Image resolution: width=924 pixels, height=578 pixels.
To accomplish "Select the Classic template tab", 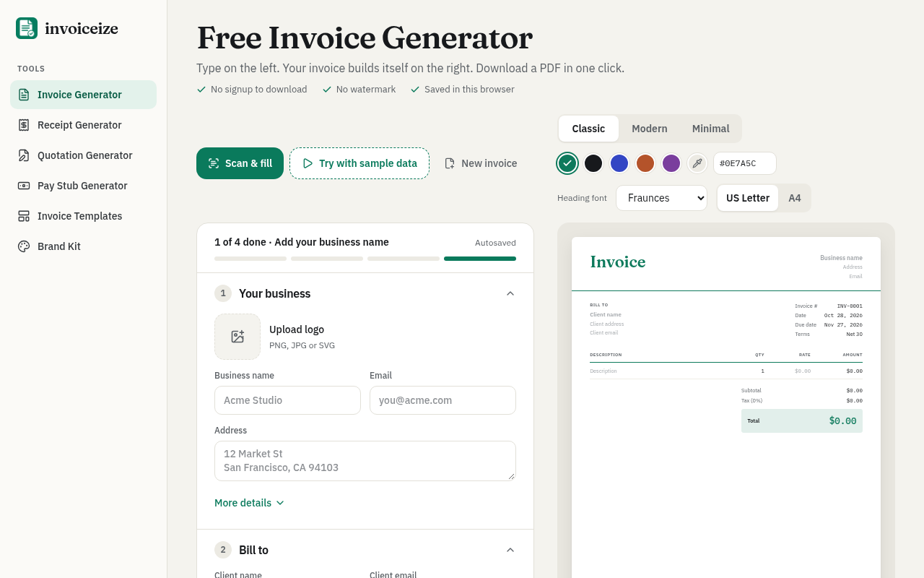I will click(588, 129).
